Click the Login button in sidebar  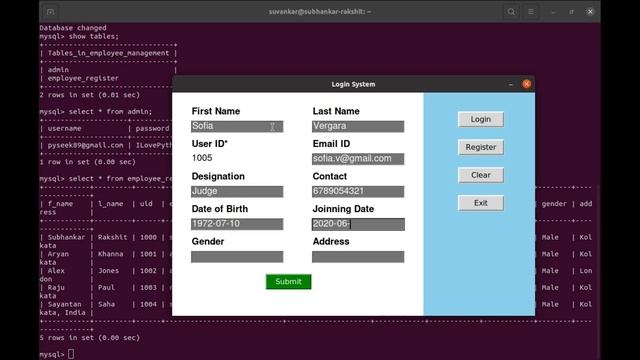tap(480, 119)
